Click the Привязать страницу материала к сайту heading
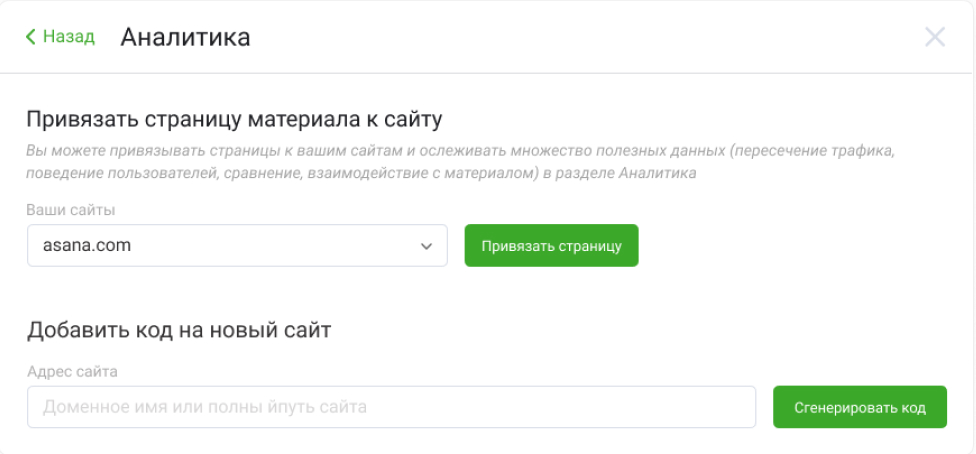 [x=234, y=120]
